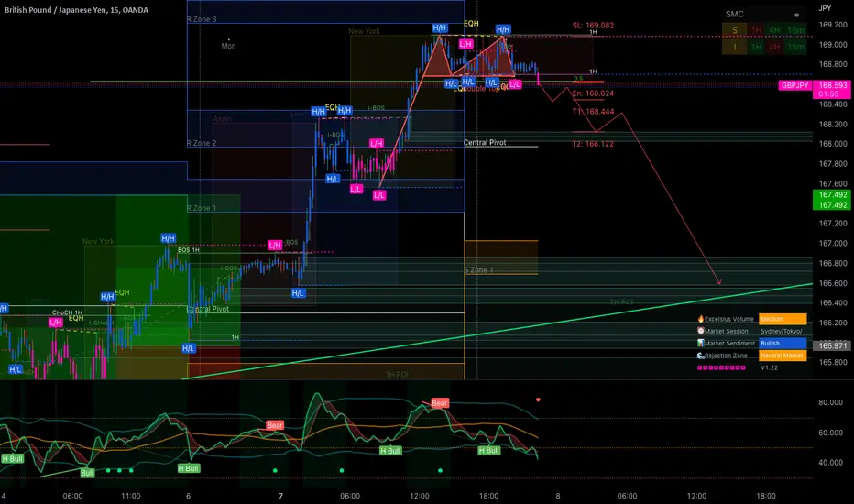Select the yellow I cell in SMC table
Image resolution: width=854 pixels, height=504 pixels.
735,47
